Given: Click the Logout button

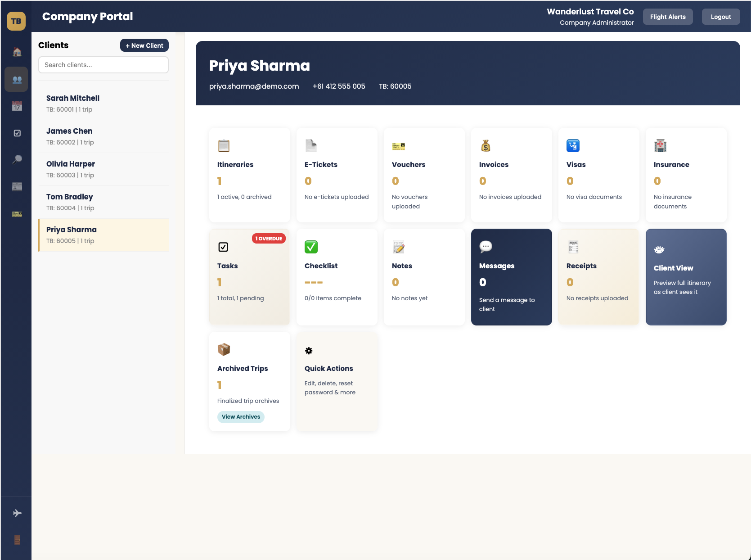Looking at the screenshot, I should pyautogui.click(x=720, y=16).
